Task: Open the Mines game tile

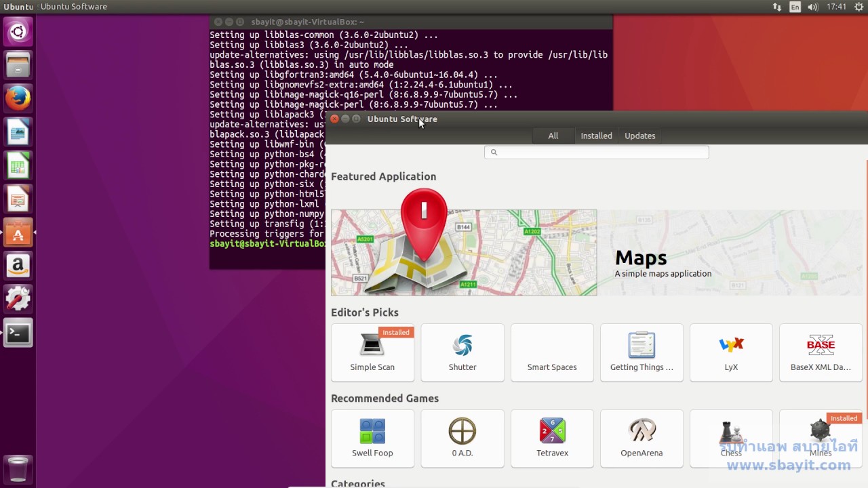Action: [821, 439]
